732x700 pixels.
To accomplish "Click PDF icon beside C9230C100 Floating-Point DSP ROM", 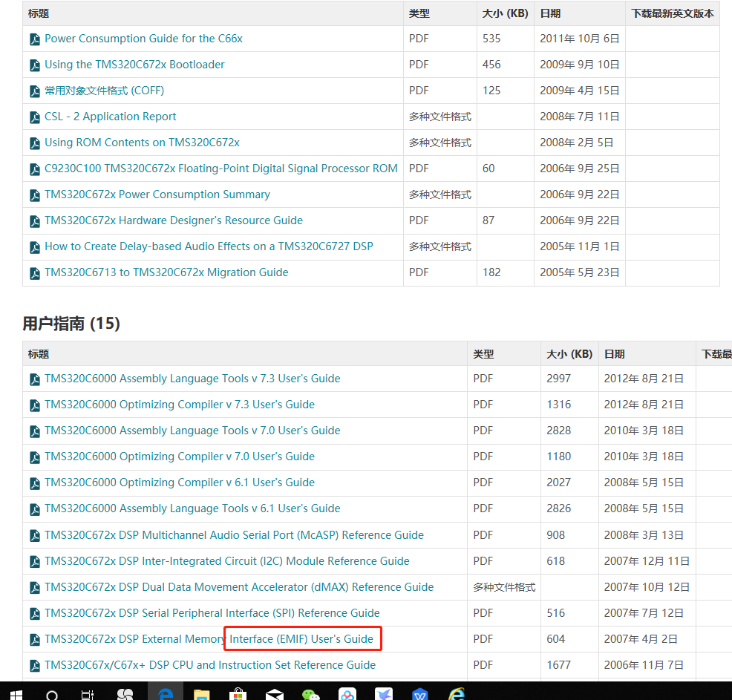I will pos(35,169).
